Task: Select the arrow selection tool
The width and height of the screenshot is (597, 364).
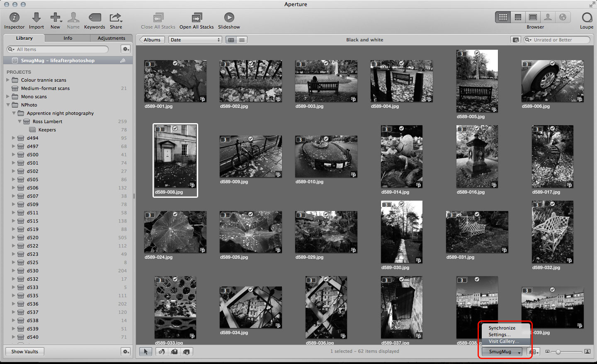Action: click(x=146, y=352)
